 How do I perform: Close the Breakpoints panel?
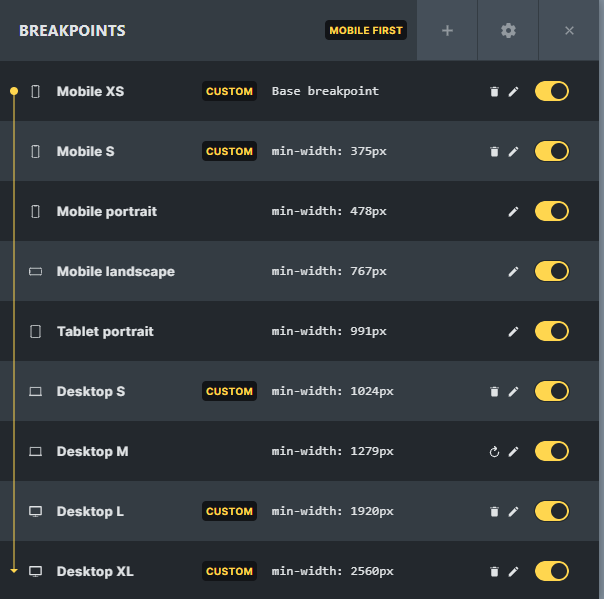[569, 30]
